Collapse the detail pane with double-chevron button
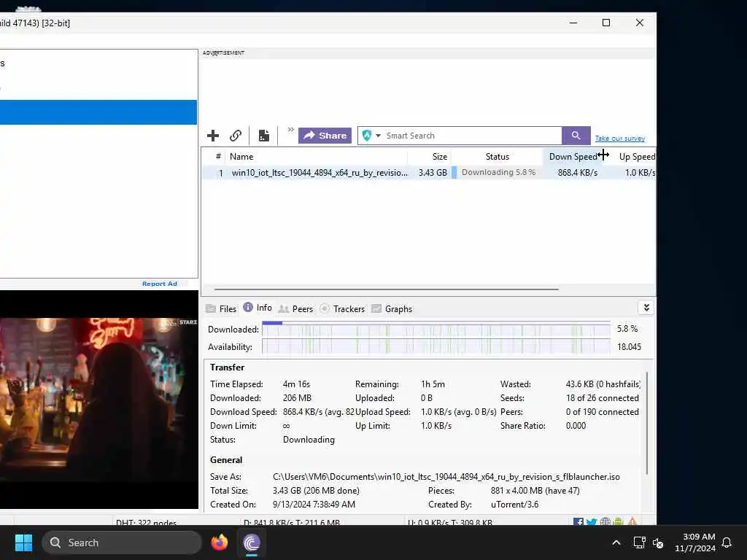Screen dimensions: 747x560 [646, 308]
